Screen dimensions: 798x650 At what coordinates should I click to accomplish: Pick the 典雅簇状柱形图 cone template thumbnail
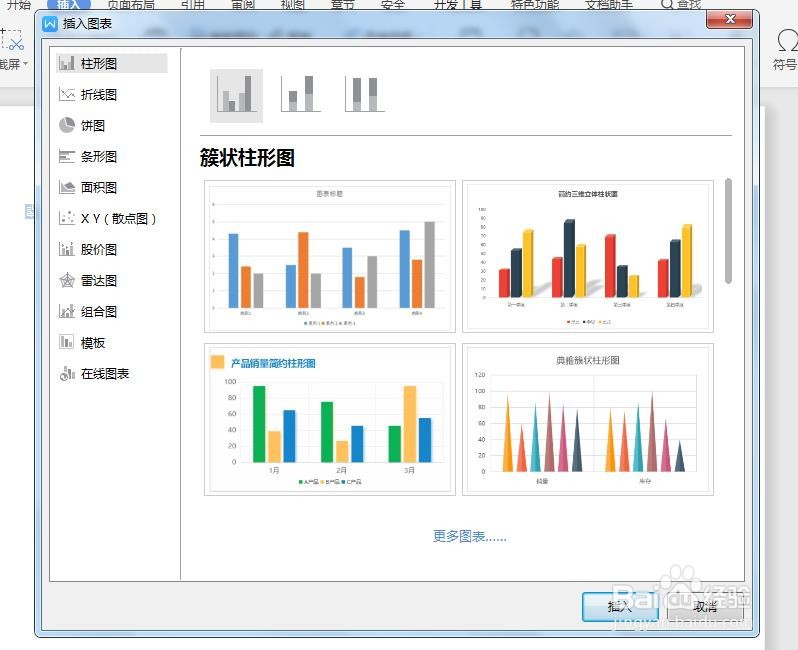coord(588,419)
